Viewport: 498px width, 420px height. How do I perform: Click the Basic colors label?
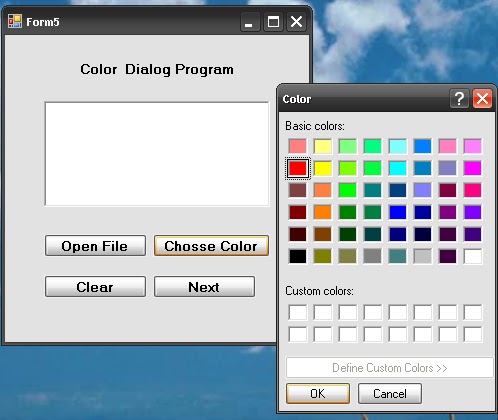(x=315, y=126)
